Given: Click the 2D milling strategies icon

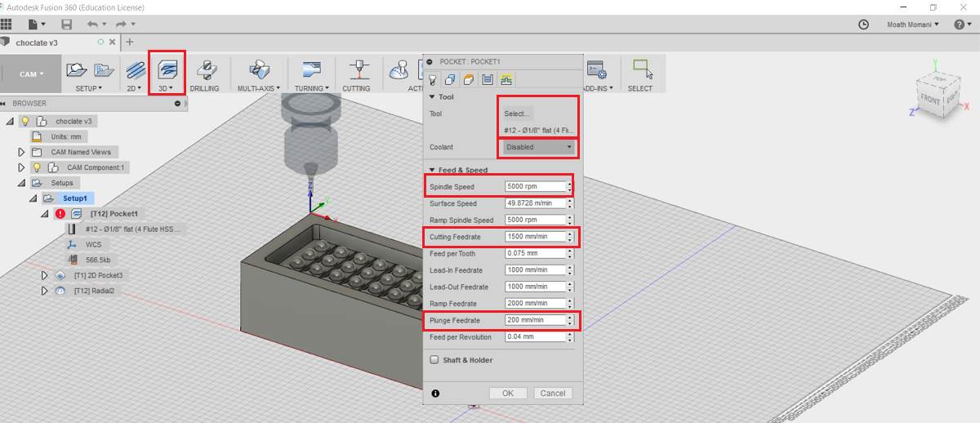Looking at the screenshot, I should [136, 70].
